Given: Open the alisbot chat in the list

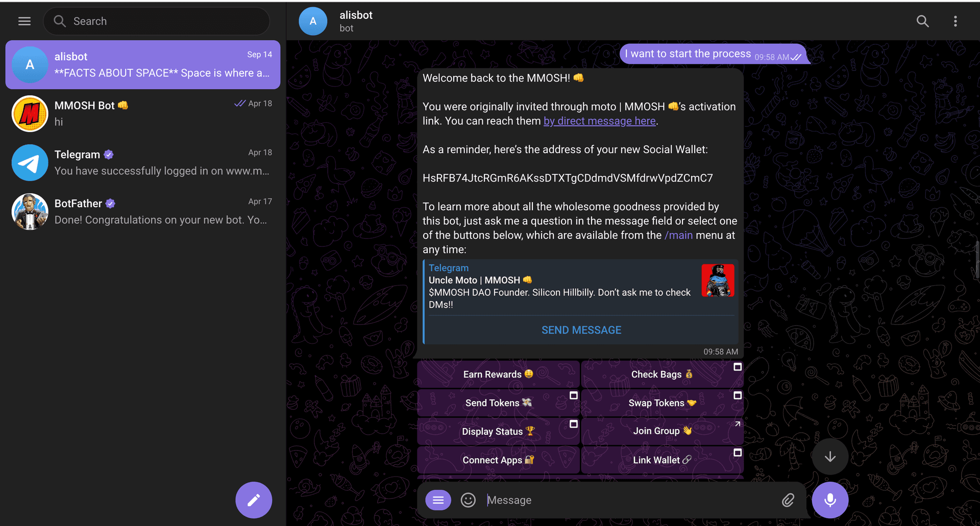Looking at the screenshot, I should 143,65.
